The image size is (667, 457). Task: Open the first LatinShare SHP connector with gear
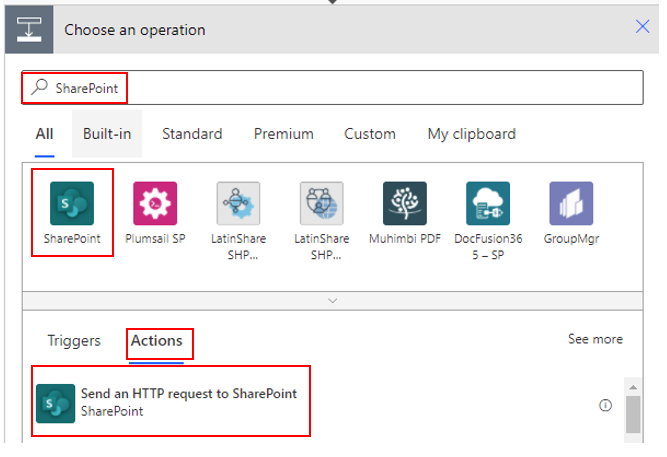238,203
